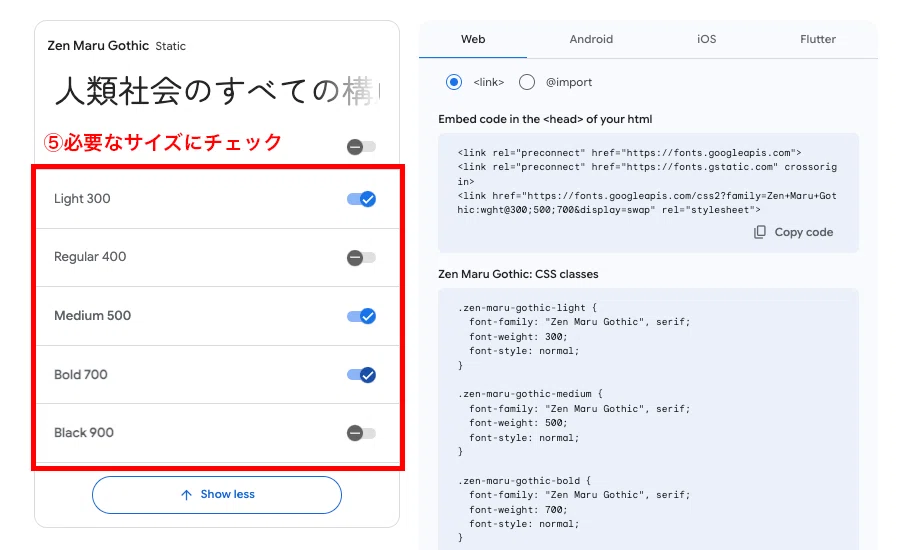The image size is (900, 550).
Task: Open the iOS tab
Action: point(707,39)
